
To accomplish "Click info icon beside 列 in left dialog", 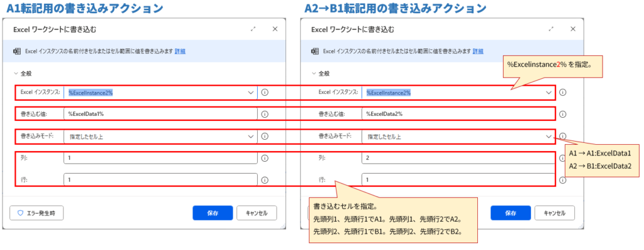I will [265, 158].
